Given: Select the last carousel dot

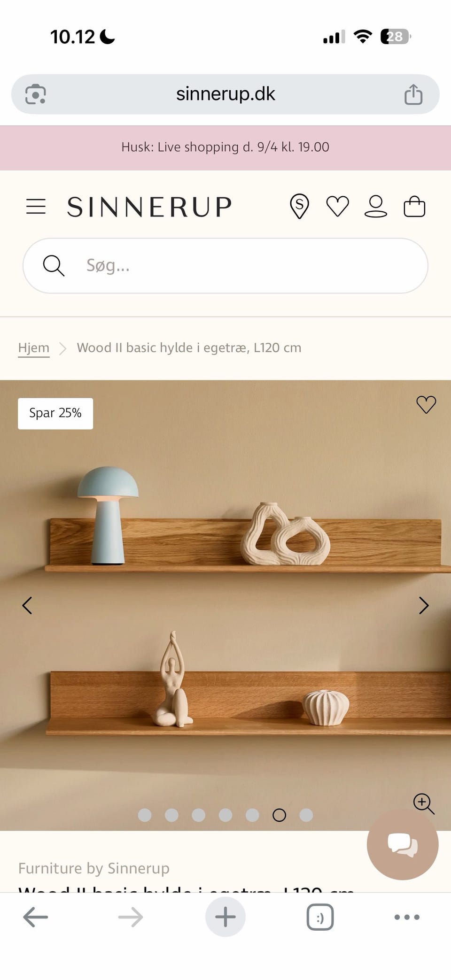Looking at the screenshot, I should pyautogui.click(x=306, y=815).
